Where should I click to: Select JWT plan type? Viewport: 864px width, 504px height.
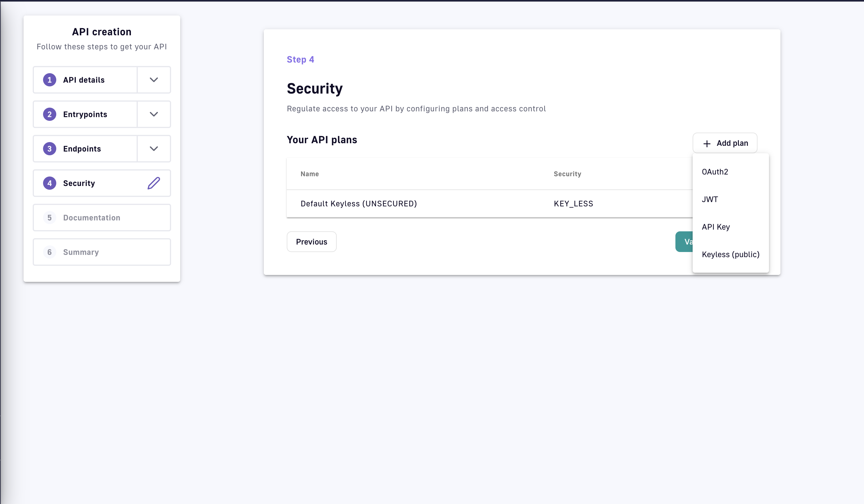tap(710, 199)
